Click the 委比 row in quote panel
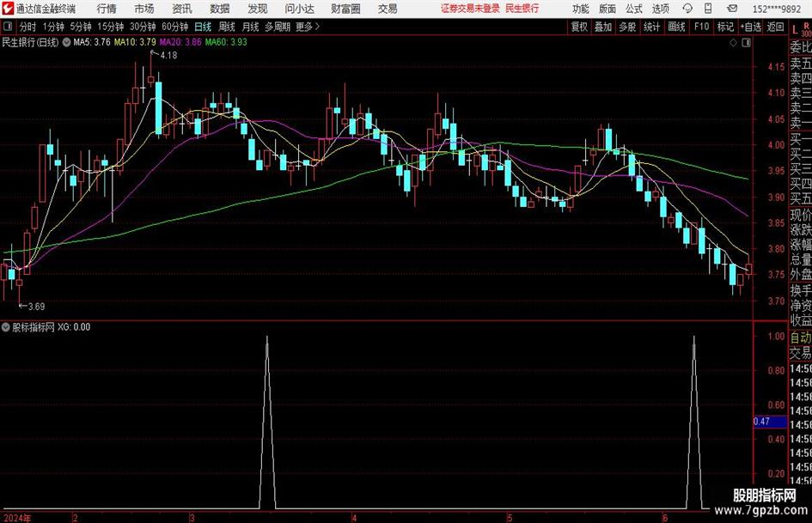 (x=801, y=47)
